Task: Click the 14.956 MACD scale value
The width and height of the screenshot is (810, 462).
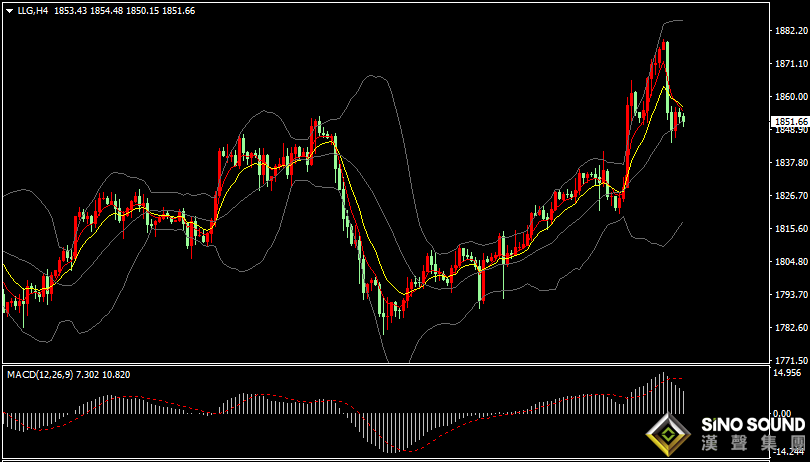Action: 788,373
